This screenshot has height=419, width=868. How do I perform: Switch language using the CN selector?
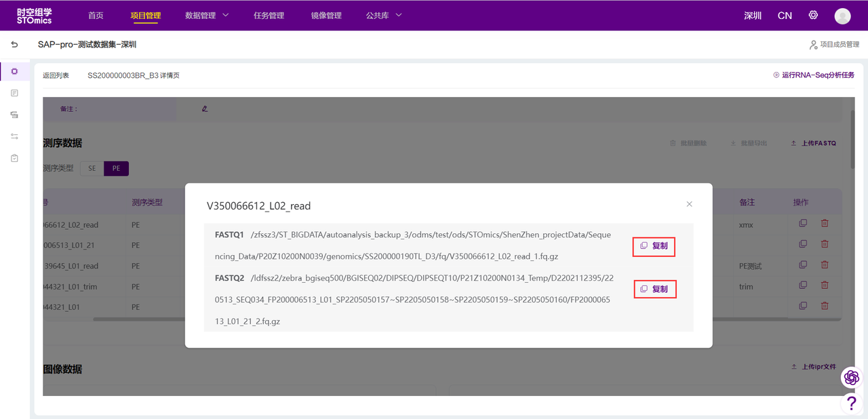click(785, 16)
